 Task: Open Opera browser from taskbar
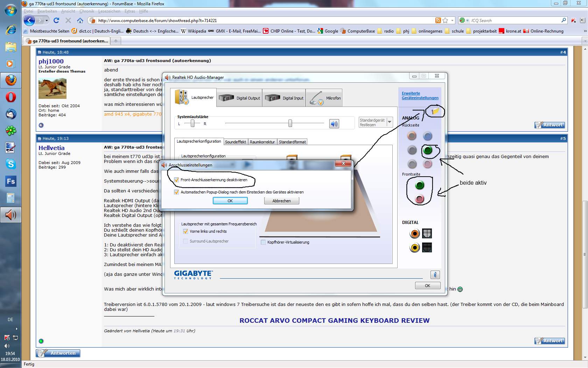click(10, 97)
